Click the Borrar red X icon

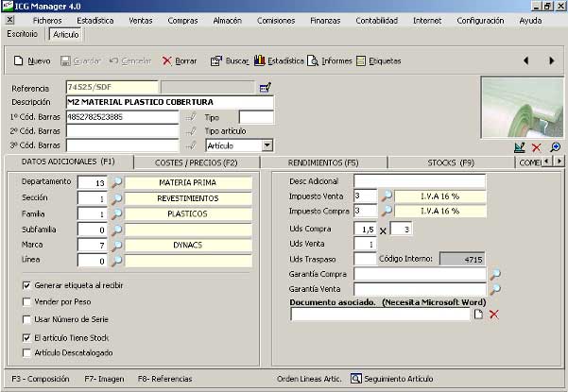point(167,60)
